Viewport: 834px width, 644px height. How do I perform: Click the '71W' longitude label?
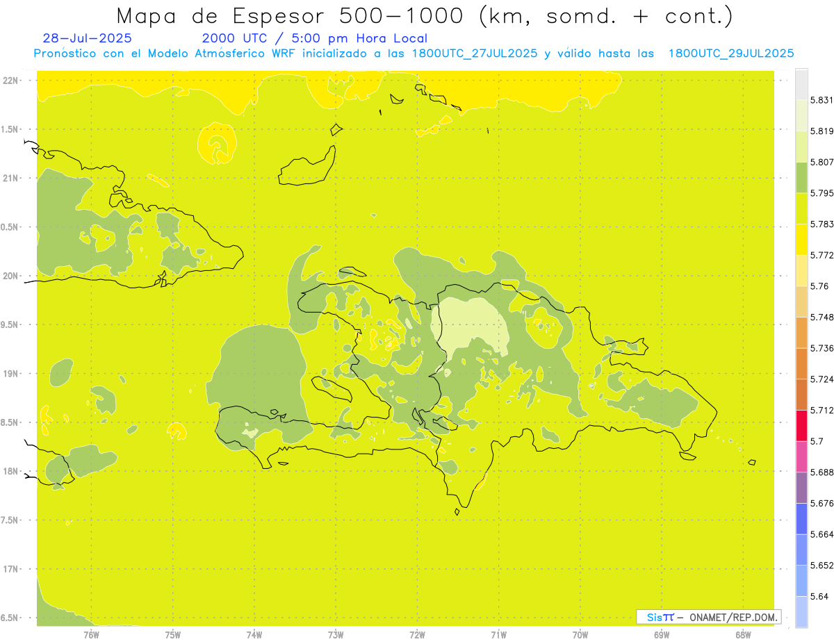[498, 634]
